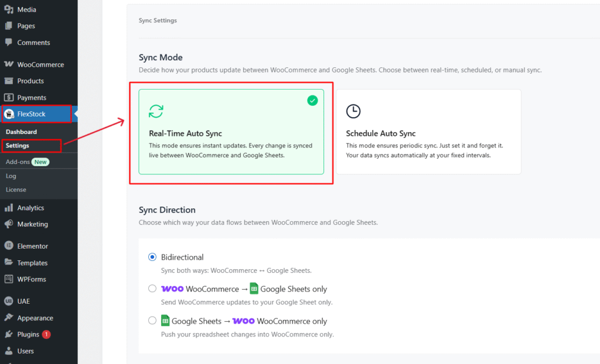Open the Plugins menu
The width and height of the screenshot is (600, 364).
click(x=28, y=335)
